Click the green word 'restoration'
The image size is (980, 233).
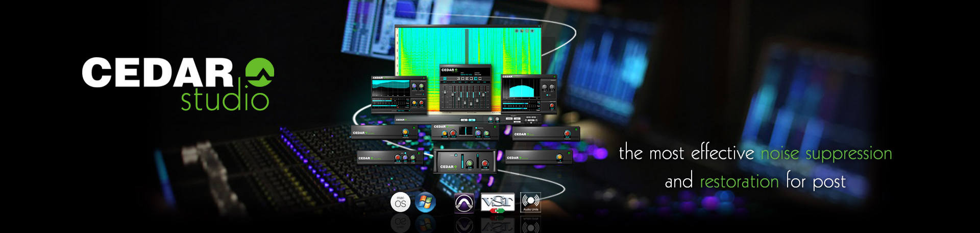coord(739,181)
